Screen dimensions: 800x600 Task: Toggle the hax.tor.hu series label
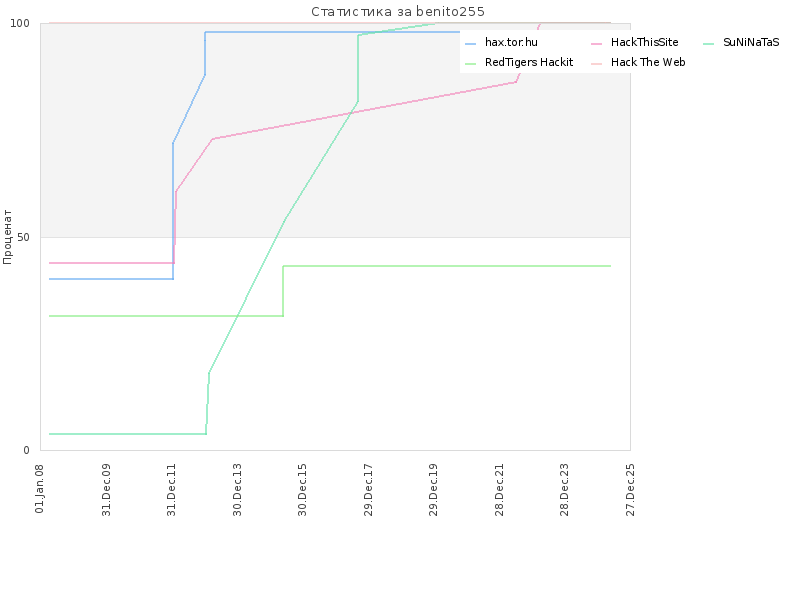click(511, 42)
